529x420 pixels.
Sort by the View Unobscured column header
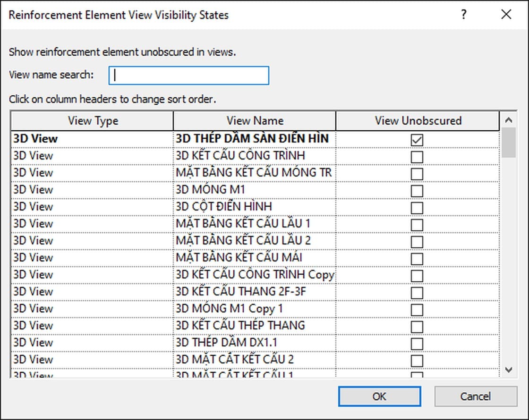(x=418, y=121)
